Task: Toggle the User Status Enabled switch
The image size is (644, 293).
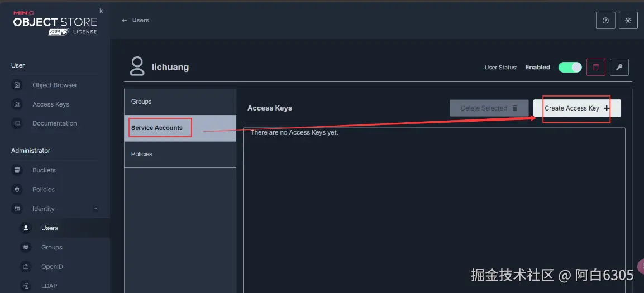Action: pos(570,68)
